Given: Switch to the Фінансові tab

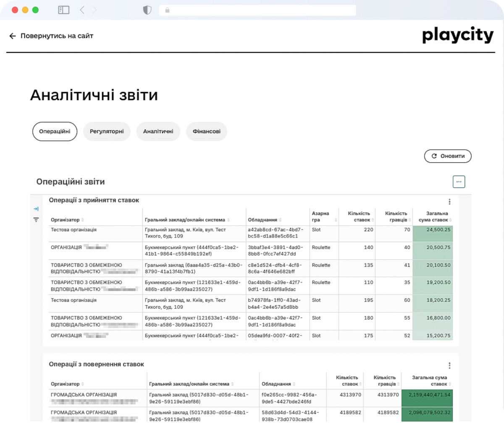Looking at the screenshot, I should click(x=206, y=131).
